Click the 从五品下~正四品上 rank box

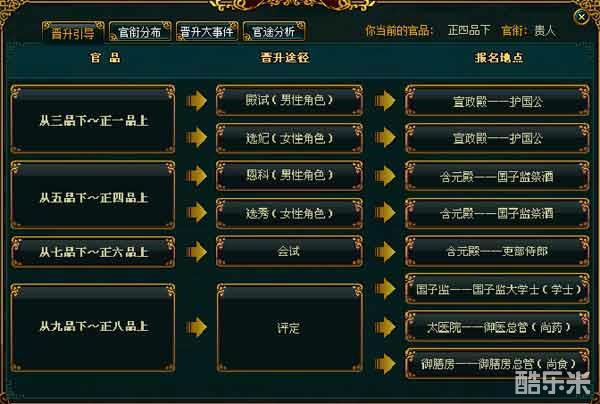(x=93, y=195)
